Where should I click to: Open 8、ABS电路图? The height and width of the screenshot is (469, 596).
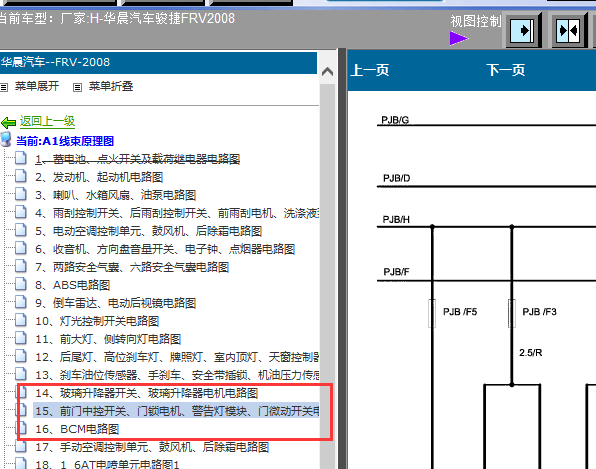click(73, 285)
